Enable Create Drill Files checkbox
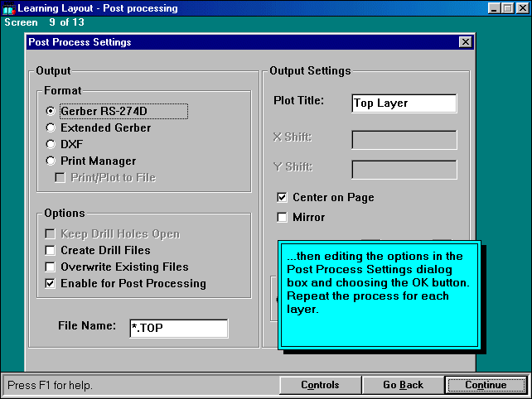Viewport: 532px width, 399px height. (x=51, y=250)
